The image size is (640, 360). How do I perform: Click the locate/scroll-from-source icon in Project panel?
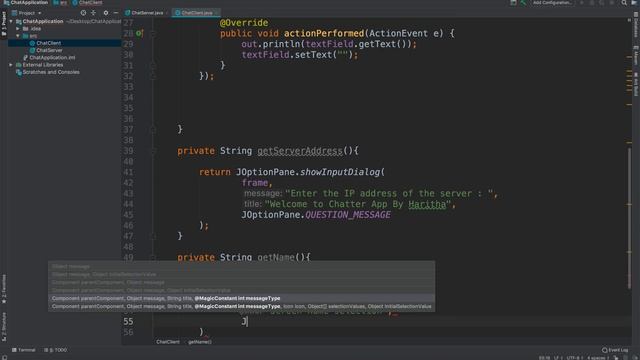(83, 13)
